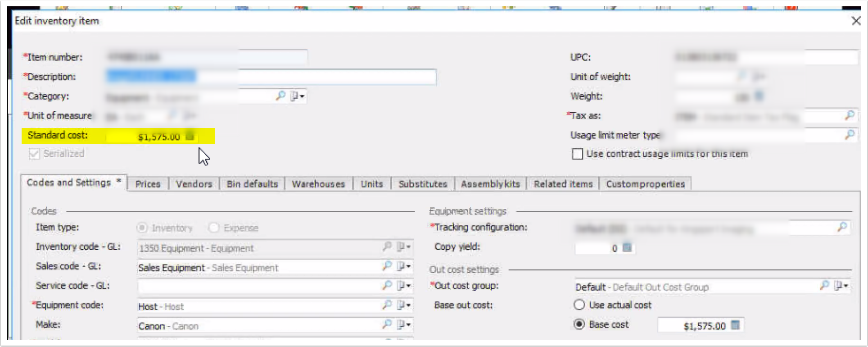868x347 pixels.
Task: Open calculator icon beside Base cost amount
Action: pyautogui.click(x=735, y=325)
